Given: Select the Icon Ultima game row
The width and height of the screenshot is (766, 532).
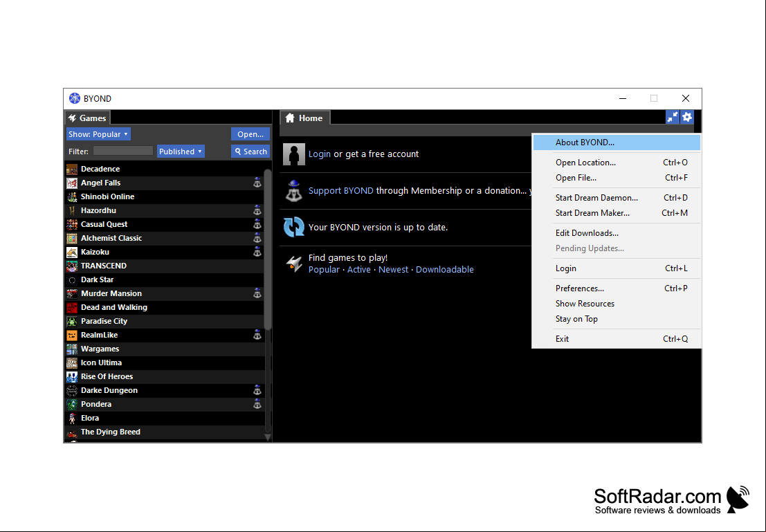Looking at the screenshot, I should [165, 363].
